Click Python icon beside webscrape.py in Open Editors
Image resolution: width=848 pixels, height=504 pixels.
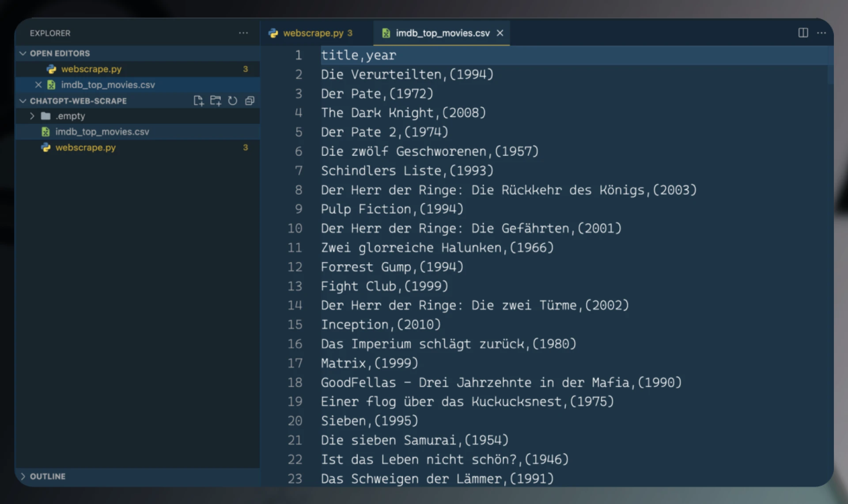[52, 69]
